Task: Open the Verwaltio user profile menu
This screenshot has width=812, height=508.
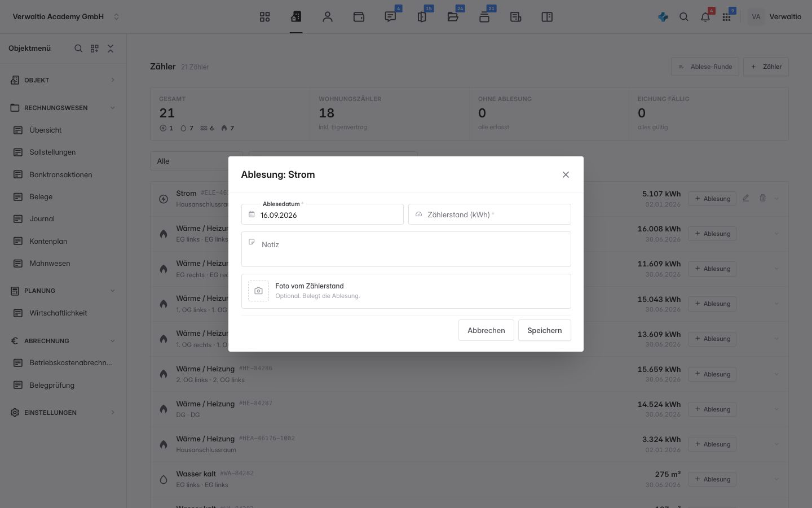Action: pyautogui.click(x=775, y=17)
